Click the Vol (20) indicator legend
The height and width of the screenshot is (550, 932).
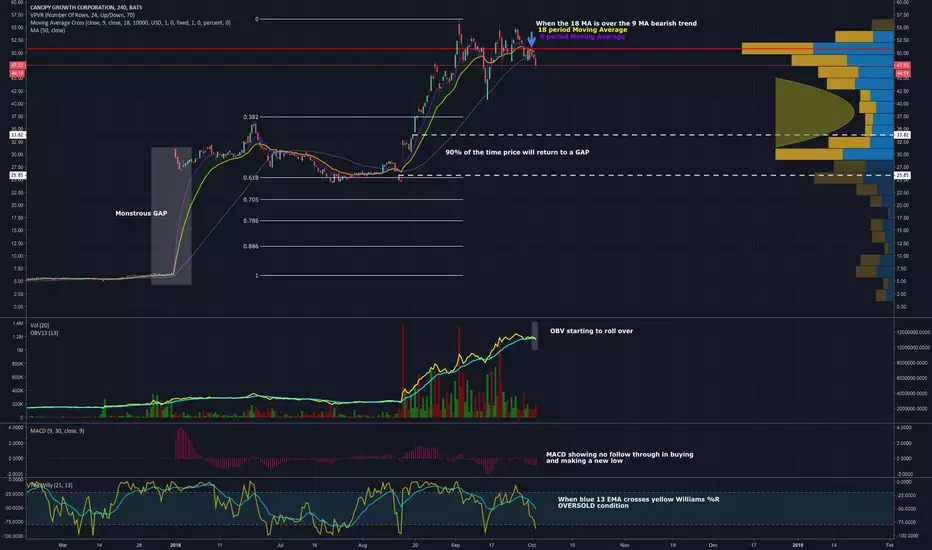pos(40,325)
